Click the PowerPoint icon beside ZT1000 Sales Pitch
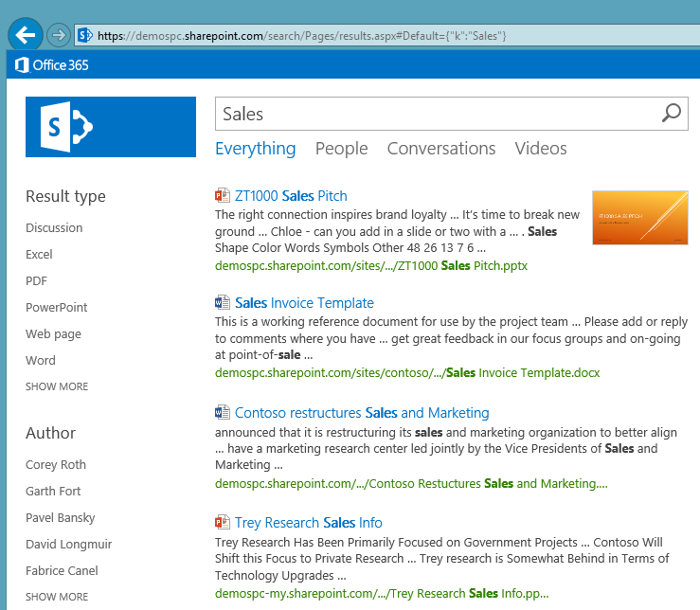 tap(223, 195)
